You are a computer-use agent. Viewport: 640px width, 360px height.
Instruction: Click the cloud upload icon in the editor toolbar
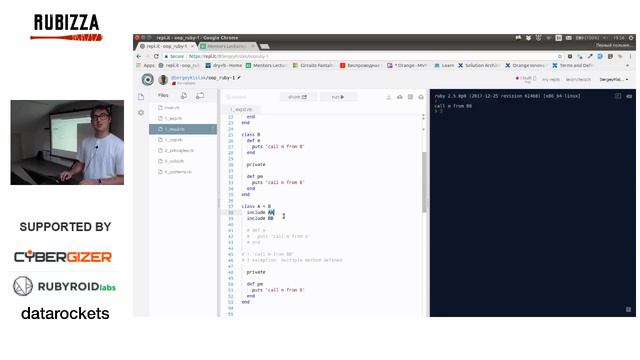(x=400, y=97)
